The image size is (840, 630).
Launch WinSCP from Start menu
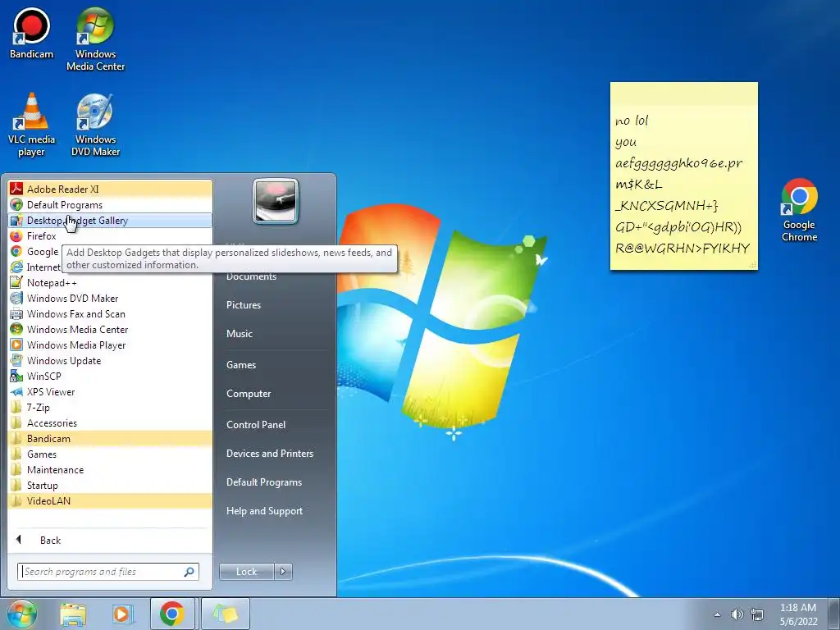[110, 376]
